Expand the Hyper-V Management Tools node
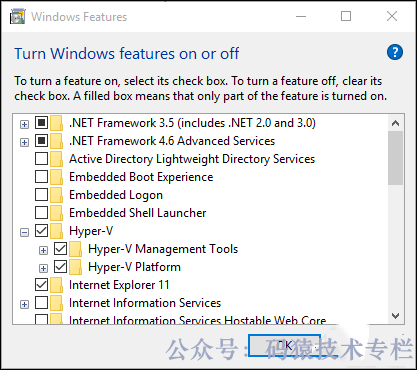 43,250
